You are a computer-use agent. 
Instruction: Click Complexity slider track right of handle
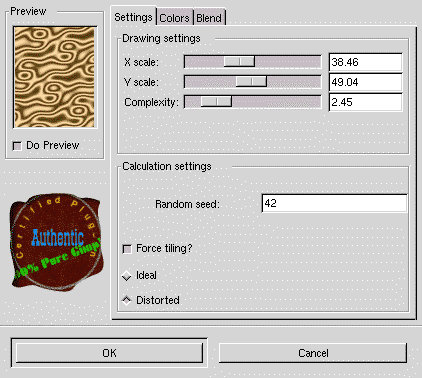(x=276, y=101)
